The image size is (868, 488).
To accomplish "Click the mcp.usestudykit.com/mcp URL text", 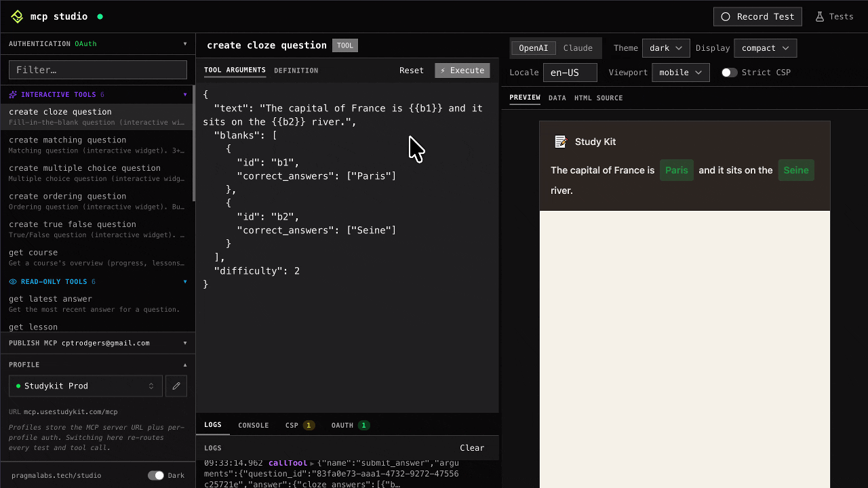I will (x=71, y=411).
